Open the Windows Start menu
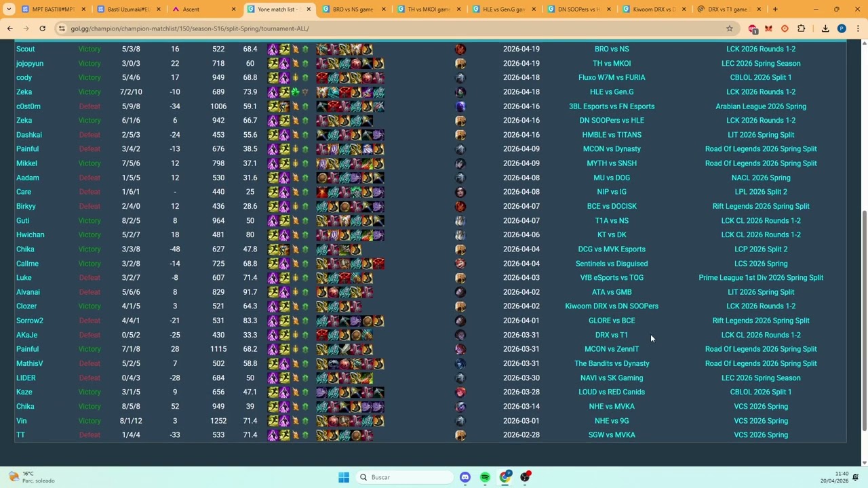Viewport: 868px width, 488px height. coord(344,477)
